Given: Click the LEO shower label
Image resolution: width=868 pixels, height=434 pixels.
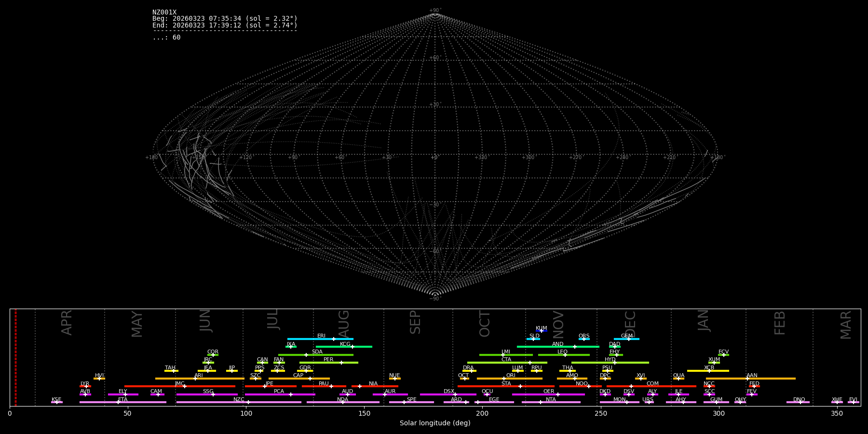Looking at the screenshot, I should [x=563, y=352].
